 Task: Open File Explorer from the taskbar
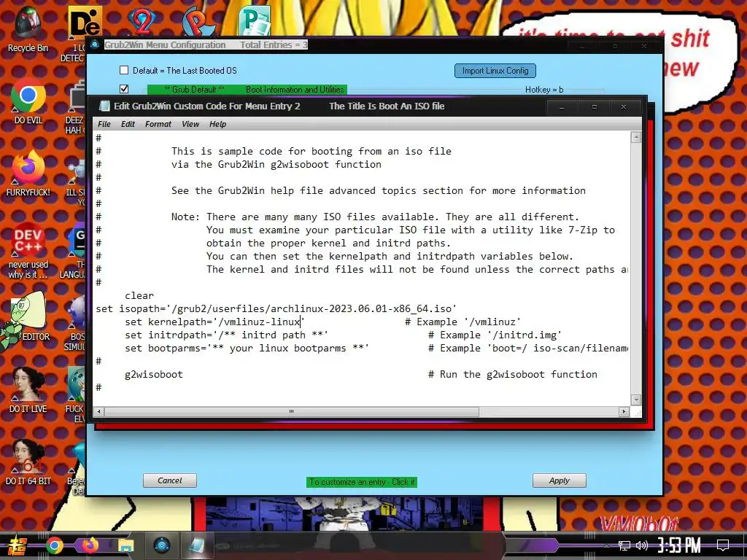[125, 545]
